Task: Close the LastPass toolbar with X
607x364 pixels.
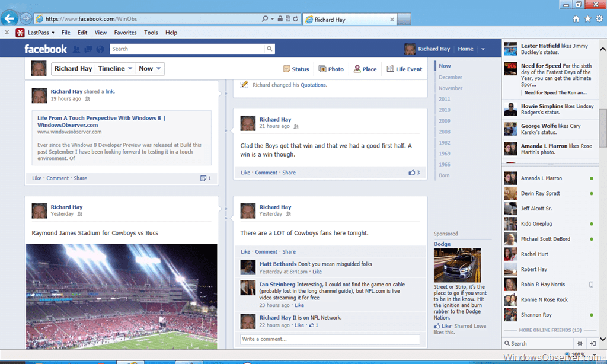Action: (7, 33)
